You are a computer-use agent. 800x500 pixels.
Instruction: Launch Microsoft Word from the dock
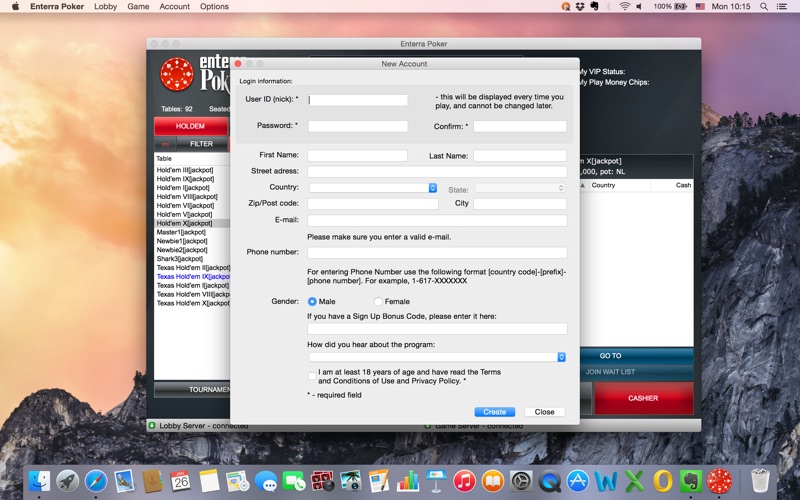pos(606,481)
